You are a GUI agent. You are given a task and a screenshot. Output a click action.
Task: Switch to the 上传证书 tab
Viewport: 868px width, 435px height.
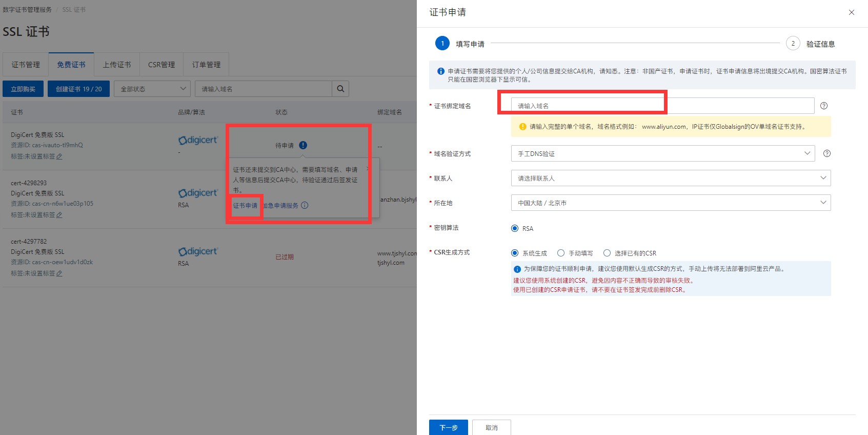[x=117, y=65]
